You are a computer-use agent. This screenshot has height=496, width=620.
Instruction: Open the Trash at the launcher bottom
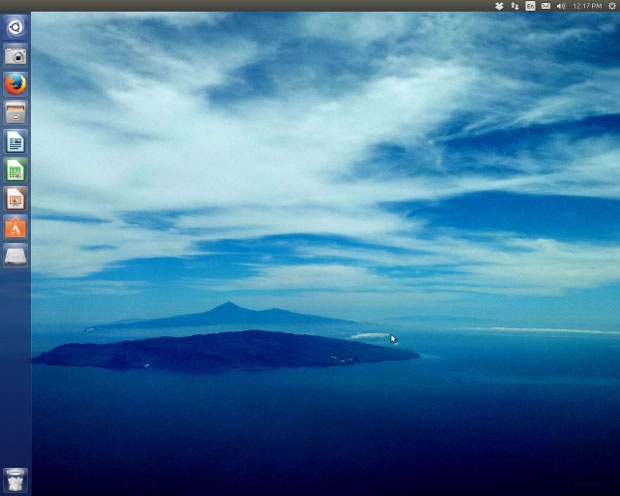click(15, 480)
